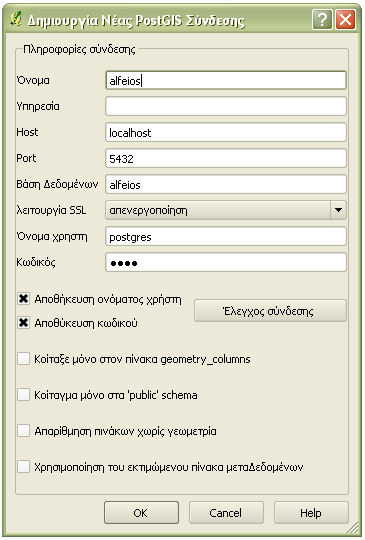Click the Κωδικός label text
This screenshot has width=365, height=540.
pyautogui.click(x=36, y=262)
